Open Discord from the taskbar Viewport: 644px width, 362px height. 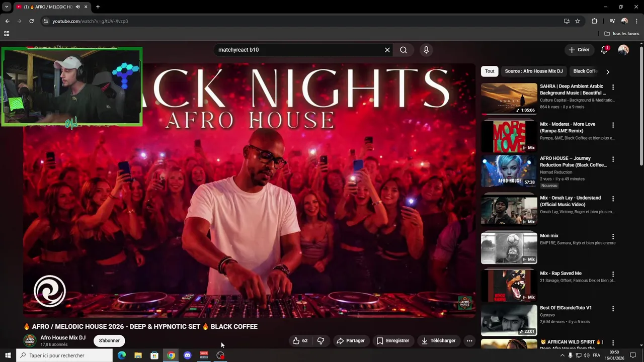(x=188, y=355)
